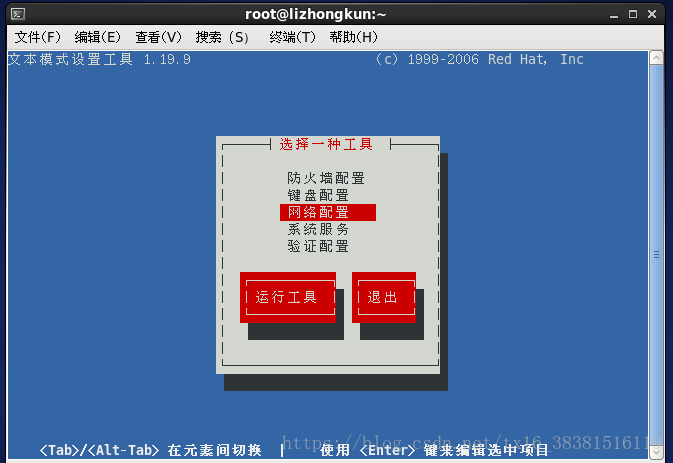Open the 文件(F) menu
Image resolution: width=673 pixels, height=463 pixels.
click(37, 37)
